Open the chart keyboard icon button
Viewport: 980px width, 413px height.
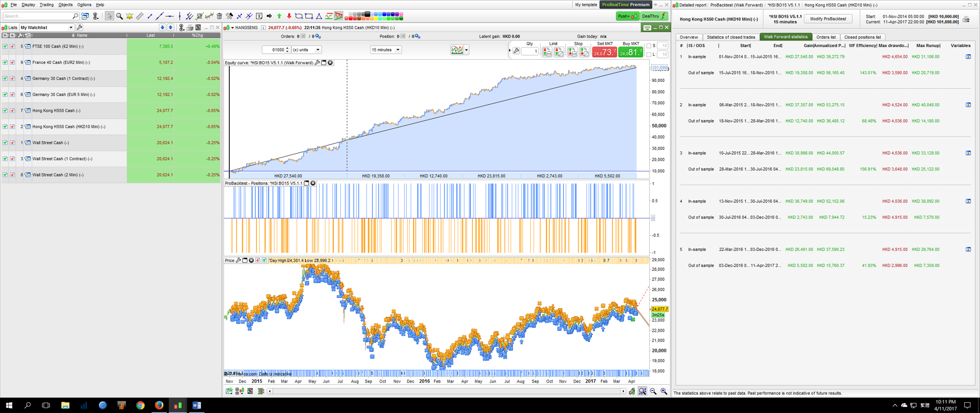647,27
